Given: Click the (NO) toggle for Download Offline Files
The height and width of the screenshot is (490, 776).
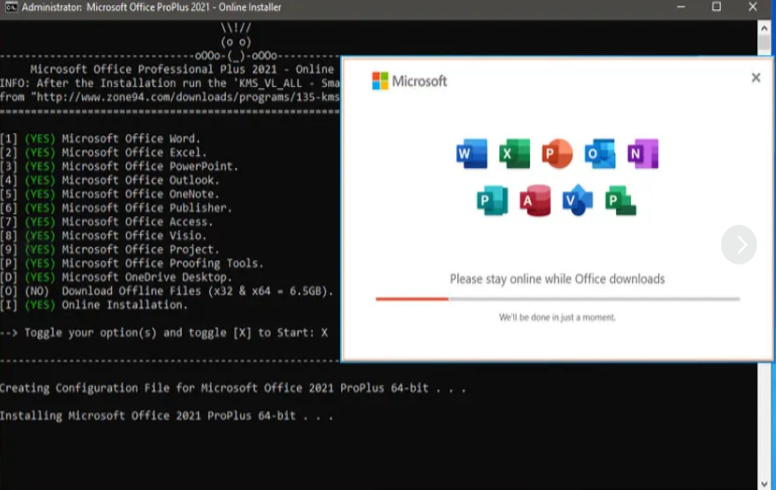Looking at the screenshot, I should pyautogui.click(x=37, y=291).
